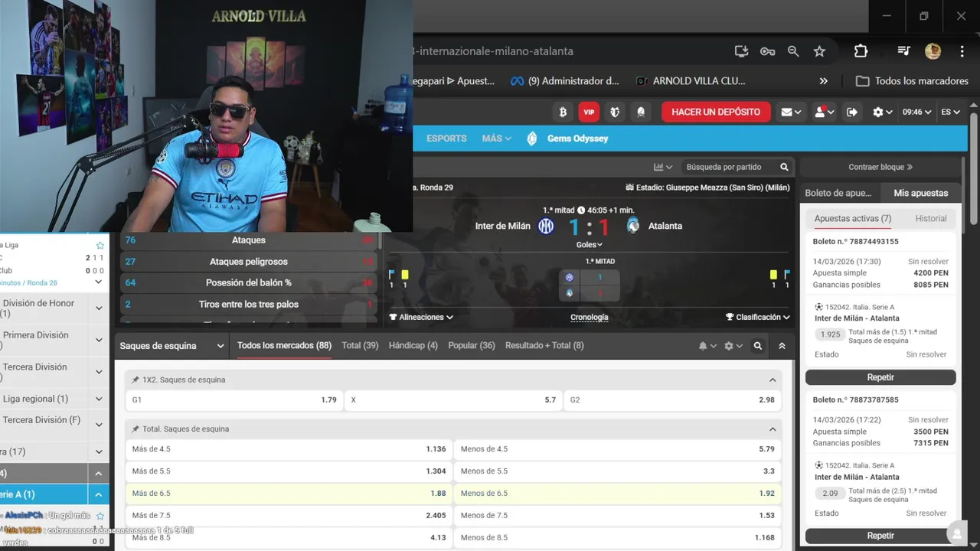Open the Cronología link

(590, 317)
